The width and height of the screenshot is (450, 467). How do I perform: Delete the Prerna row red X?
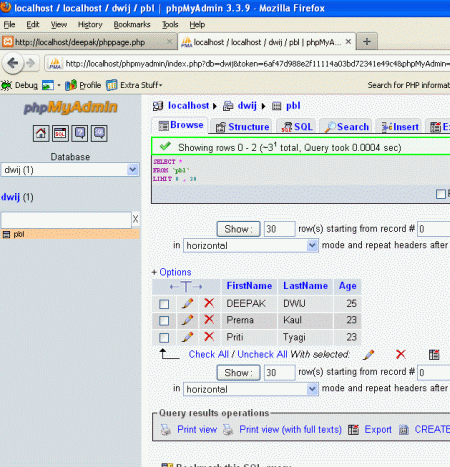point(209,319)
